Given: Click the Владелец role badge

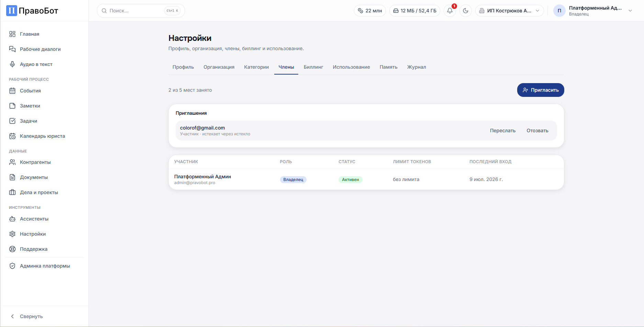Looking at the screenshot, I should 293,180.
